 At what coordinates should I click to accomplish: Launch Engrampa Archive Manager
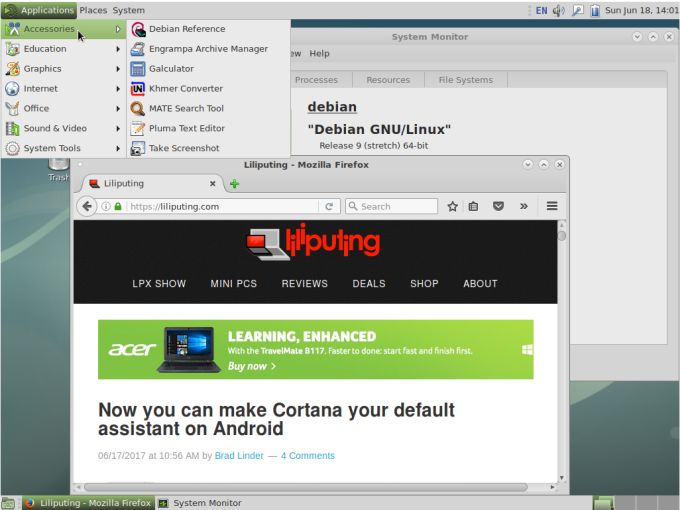[208, 49]
